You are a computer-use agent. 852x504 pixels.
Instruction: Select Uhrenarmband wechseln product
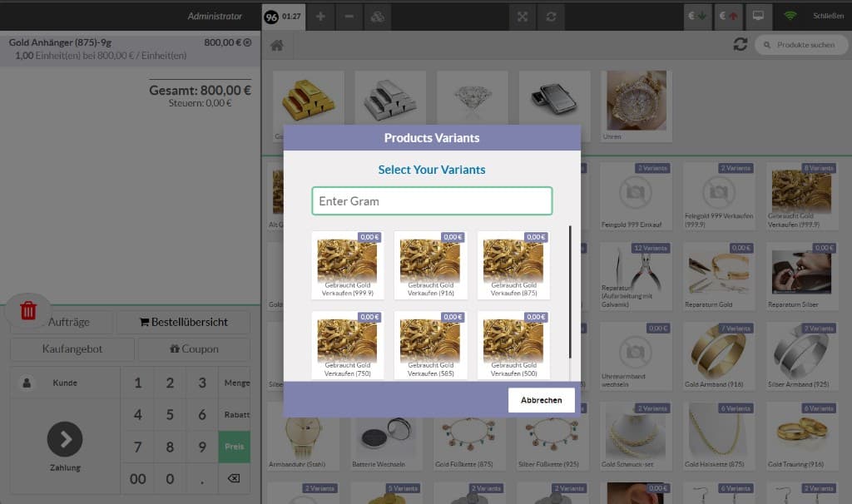click(x=635, y=356)
